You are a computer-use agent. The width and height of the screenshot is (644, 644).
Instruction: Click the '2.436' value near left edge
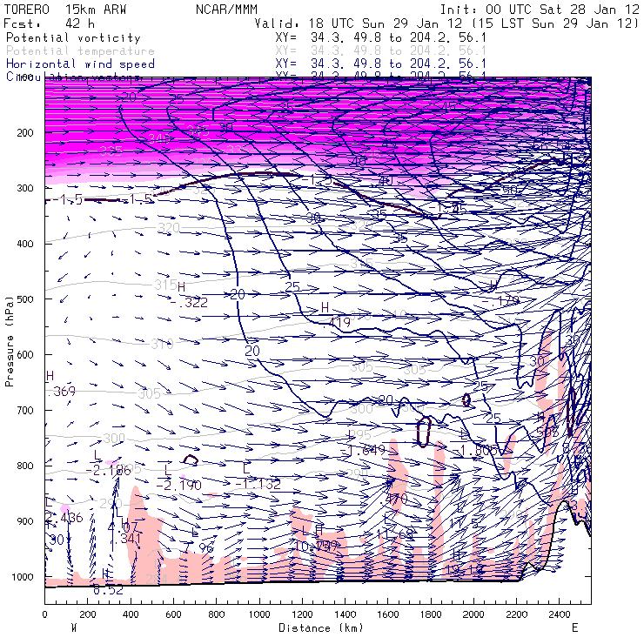pos(64,518)
